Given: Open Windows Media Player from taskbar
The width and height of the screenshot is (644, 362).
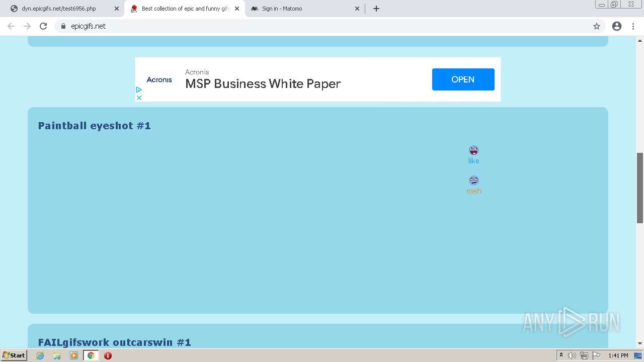Looking at the screenshot, I should click(74, 355).
